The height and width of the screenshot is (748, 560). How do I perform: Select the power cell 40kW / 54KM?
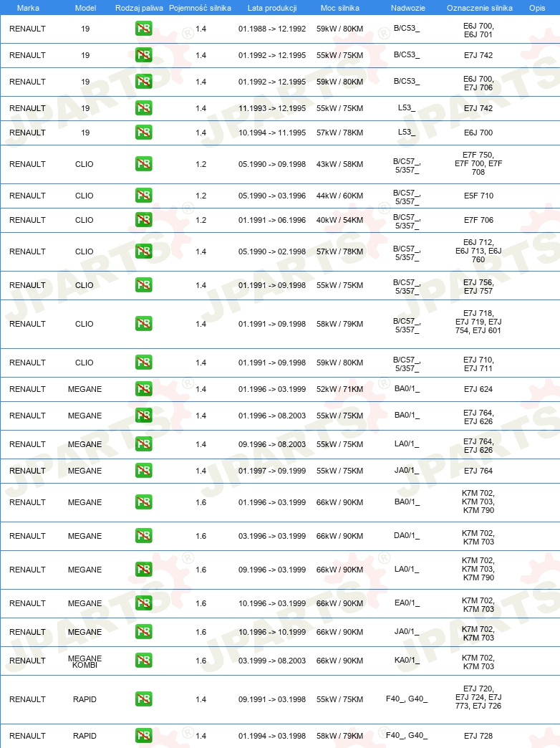point(339,220)
